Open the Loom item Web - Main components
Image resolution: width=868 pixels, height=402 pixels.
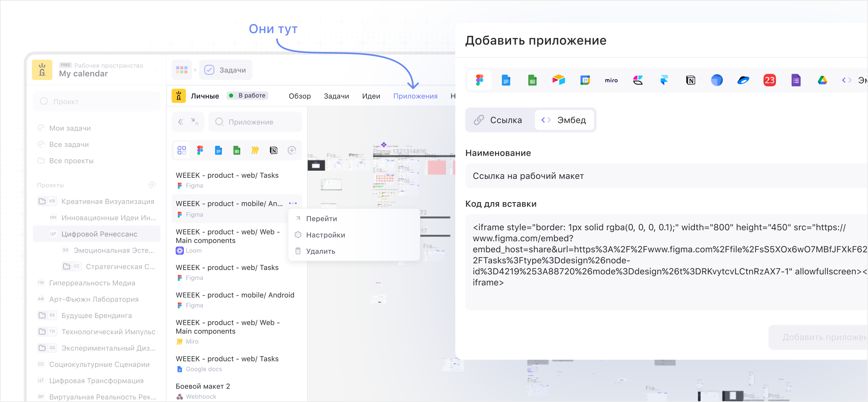(237, 241)
